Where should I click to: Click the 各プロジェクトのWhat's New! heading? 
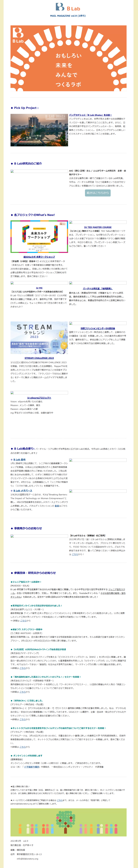coord(34,215)
